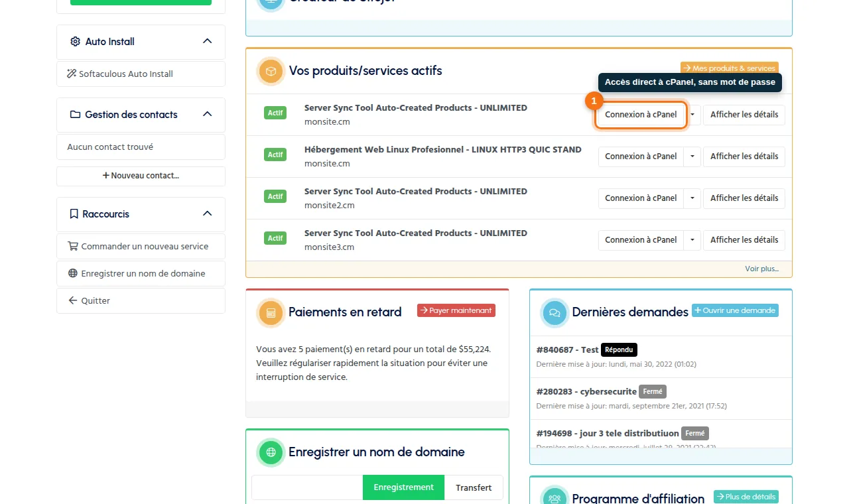Viewport: 849px width, 504px height.
Task: Click Connexion à cPanel for first monsite.cm
Action: click(641, 115)
